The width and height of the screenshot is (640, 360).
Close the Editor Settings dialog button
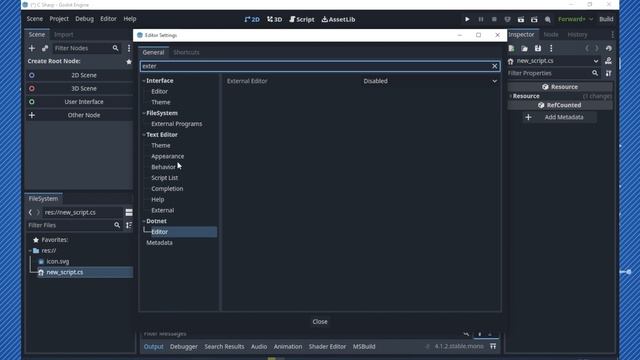click(x=320, y=322)
